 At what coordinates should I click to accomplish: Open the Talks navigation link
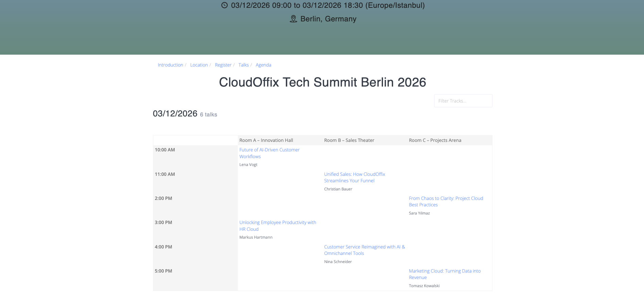[243, 65]
